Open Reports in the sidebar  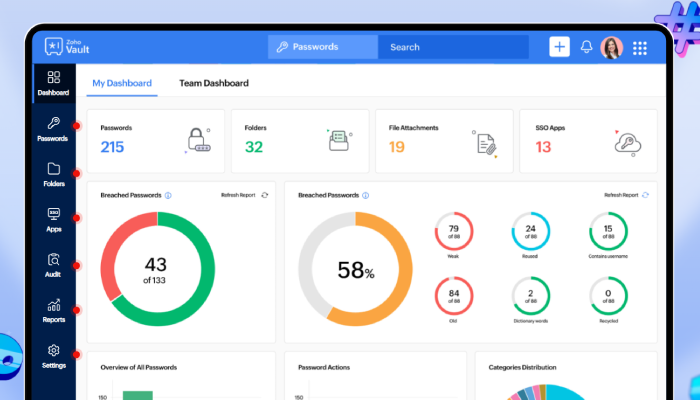click(54, 311)
